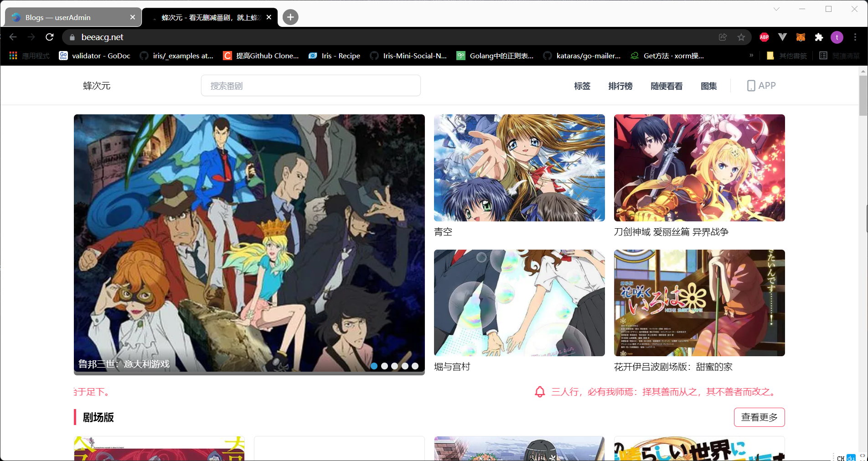
Task: Click the 蜂次元 site logo
Action: pyautogui.click(x=97, y=86)
